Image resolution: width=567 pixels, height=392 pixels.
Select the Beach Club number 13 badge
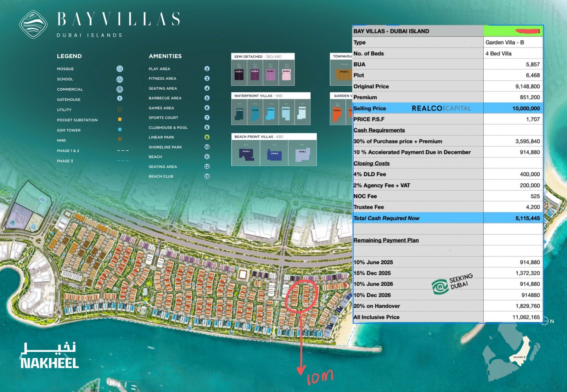(207, 176)
